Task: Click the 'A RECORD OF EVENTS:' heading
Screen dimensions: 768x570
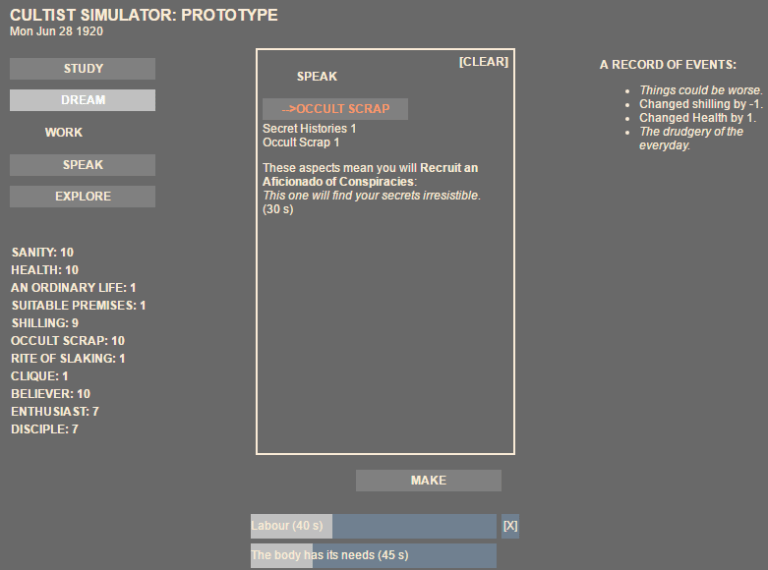Action: (668, 65)
